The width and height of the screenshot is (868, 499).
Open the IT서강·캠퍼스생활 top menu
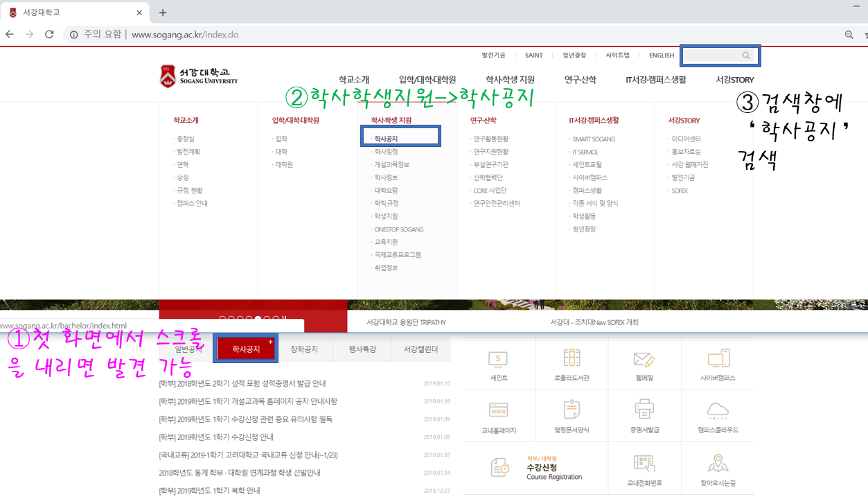coord(655,80)
